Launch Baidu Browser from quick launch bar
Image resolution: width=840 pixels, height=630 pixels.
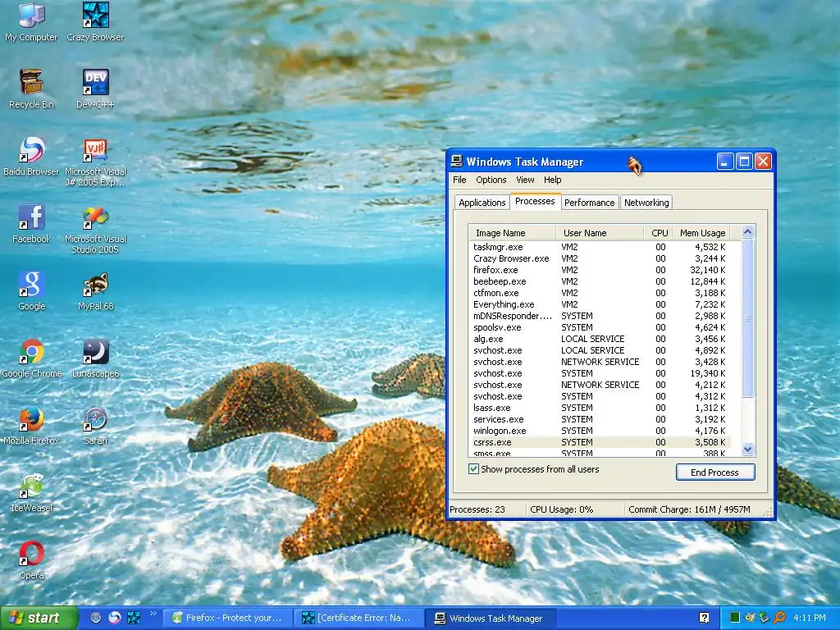[115, 618]
